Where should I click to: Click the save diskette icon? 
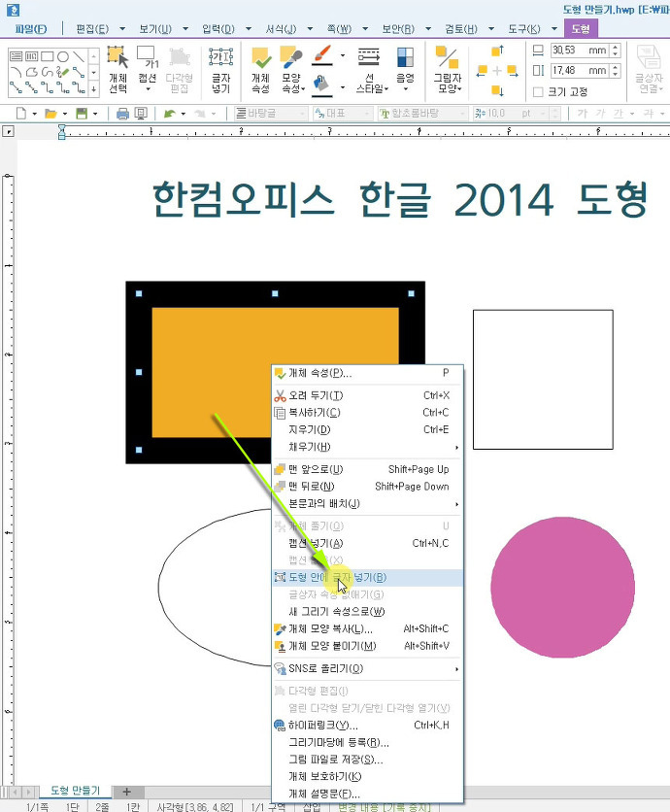(82, 113)
